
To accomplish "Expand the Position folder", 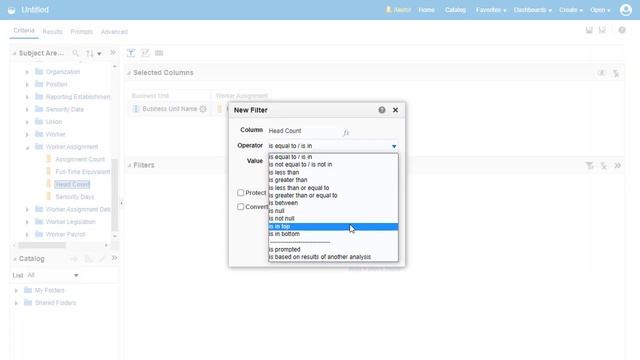I will pos(27,85).
